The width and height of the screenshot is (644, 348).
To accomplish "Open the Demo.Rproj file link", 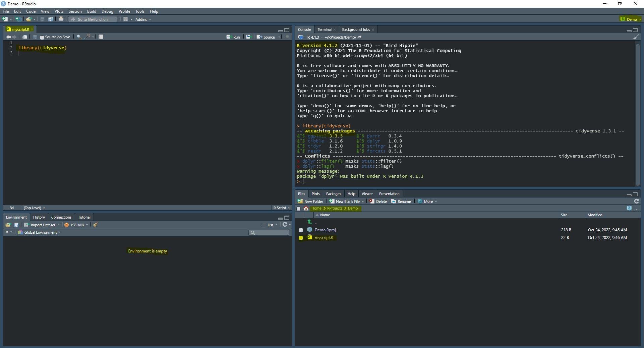I will tap(325, 230).
